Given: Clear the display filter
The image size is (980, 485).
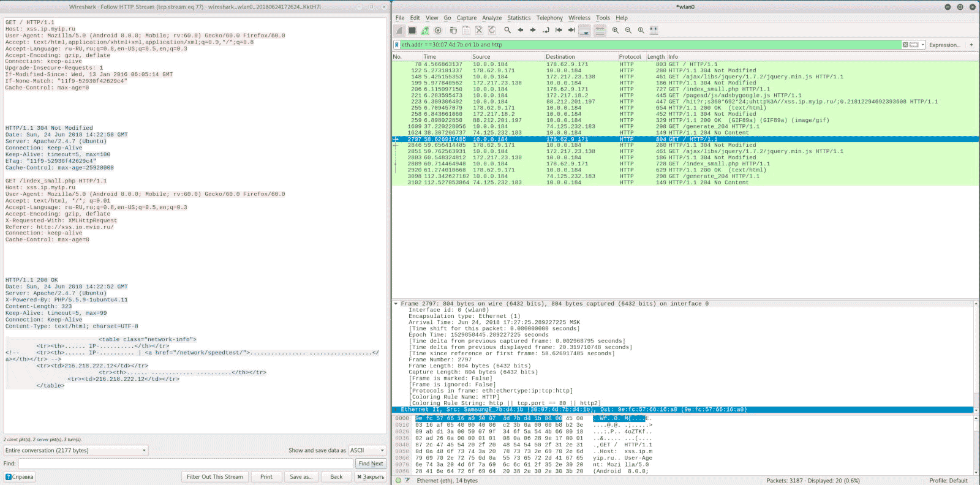Looking at the screenshot, I should pos(905,45).
